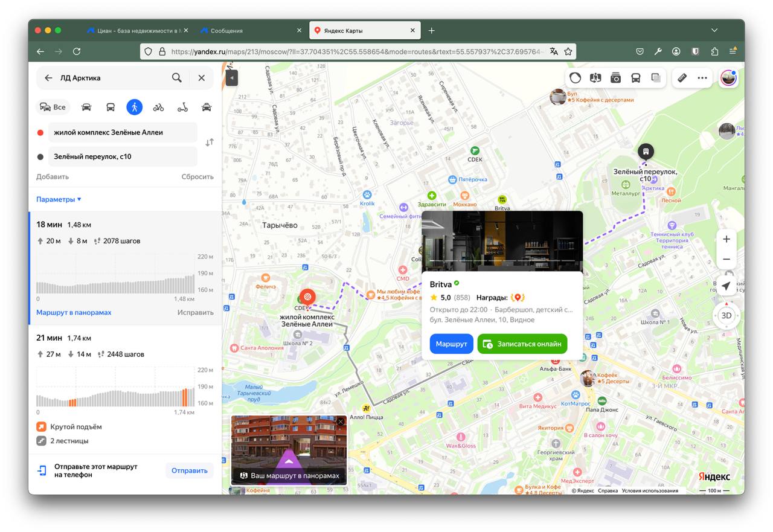Click 'Исправить' to correct the route
The width and height of the screenshot is (773, 532).
coord(196,312)
